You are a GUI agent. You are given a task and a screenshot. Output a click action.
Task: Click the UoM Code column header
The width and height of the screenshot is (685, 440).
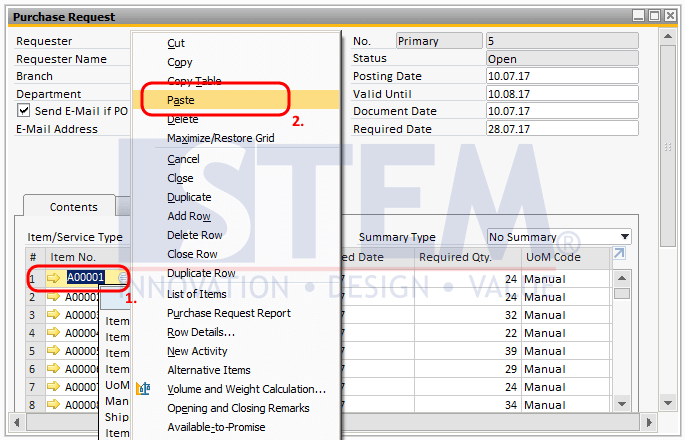[565, 257]
